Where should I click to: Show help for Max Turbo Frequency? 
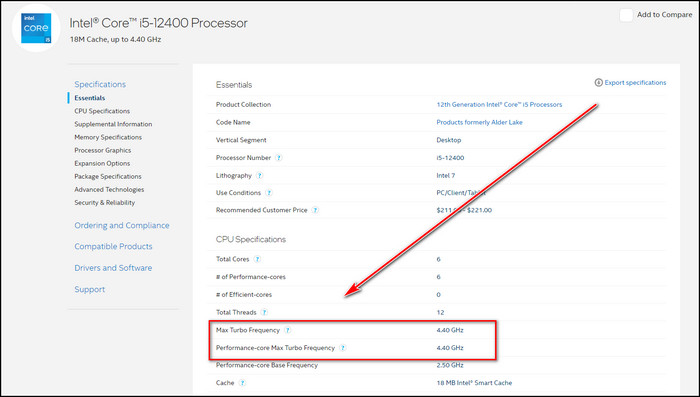pyautogui.click(x=288, y=330)
